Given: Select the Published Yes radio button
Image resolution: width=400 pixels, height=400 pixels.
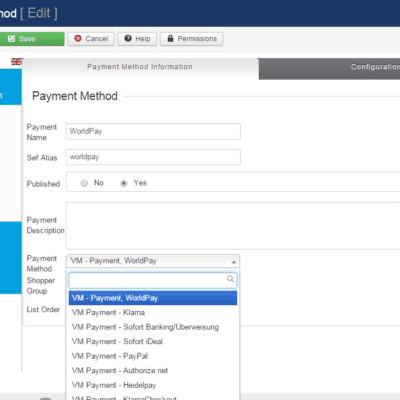Looking at the screenshot, I should 124,183.
